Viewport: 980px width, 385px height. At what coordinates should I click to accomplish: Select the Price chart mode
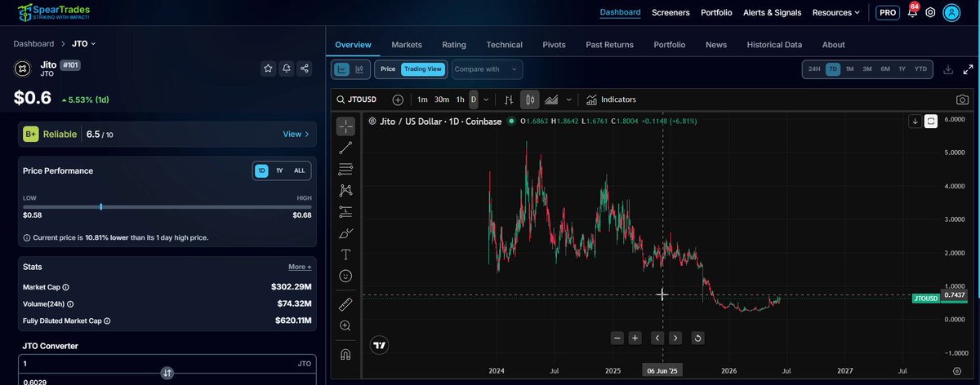[x=388, y=69]
